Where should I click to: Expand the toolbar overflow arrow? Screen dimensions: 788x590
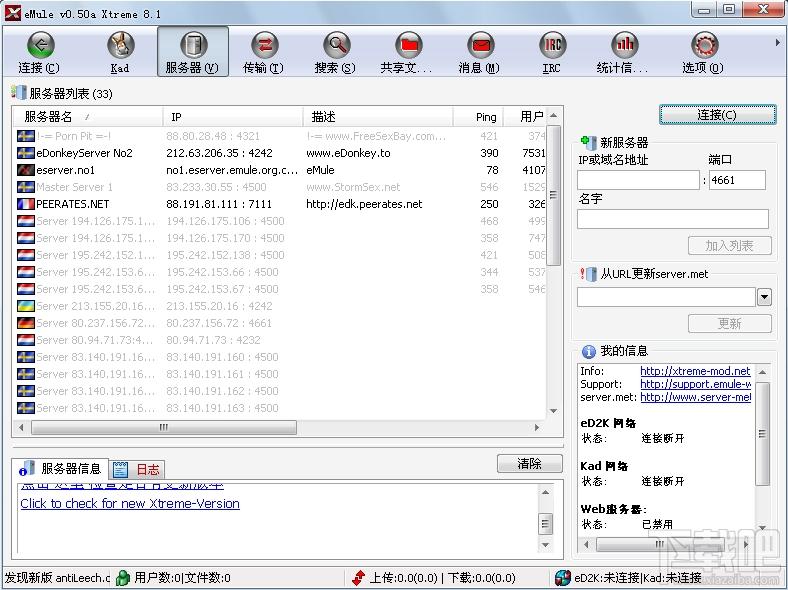(x=777, y=43)
